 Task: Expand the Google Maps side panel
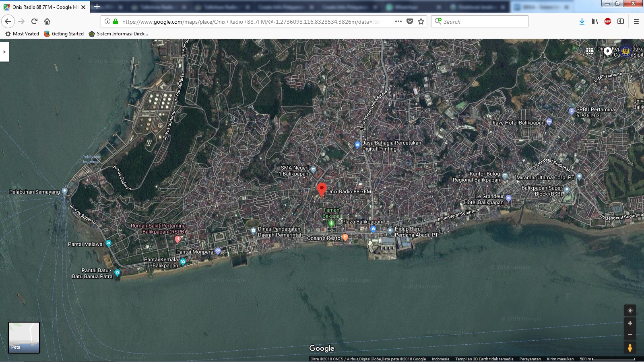(x=4, y=52)
